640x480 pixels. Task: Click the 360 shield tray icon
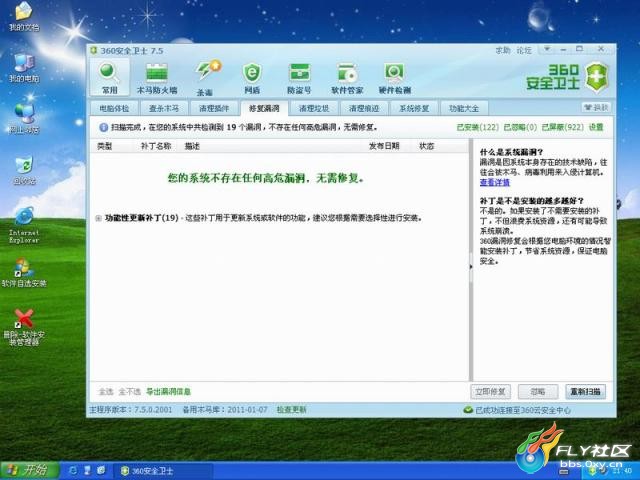tap(592, 471)
